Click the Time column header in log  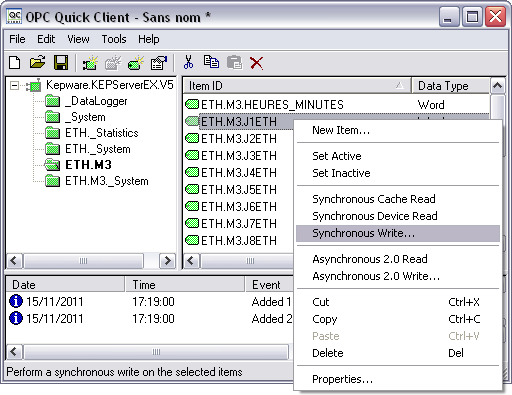185,285
